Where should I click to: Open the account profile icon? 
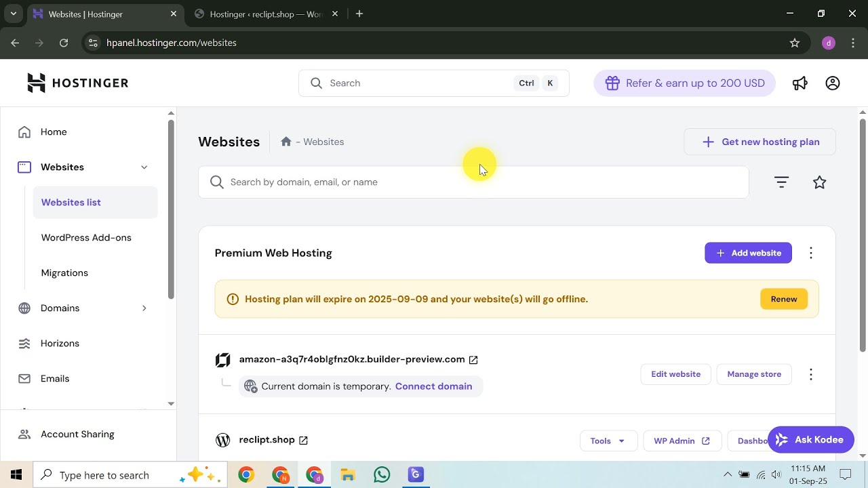[x=833, y=83]
